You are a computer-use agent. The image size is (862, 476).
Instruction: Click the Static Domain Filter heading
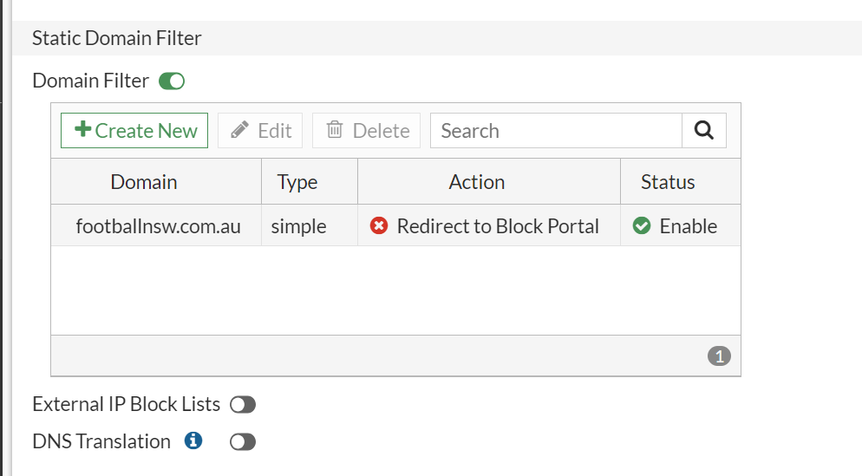[x=117, y=38]
